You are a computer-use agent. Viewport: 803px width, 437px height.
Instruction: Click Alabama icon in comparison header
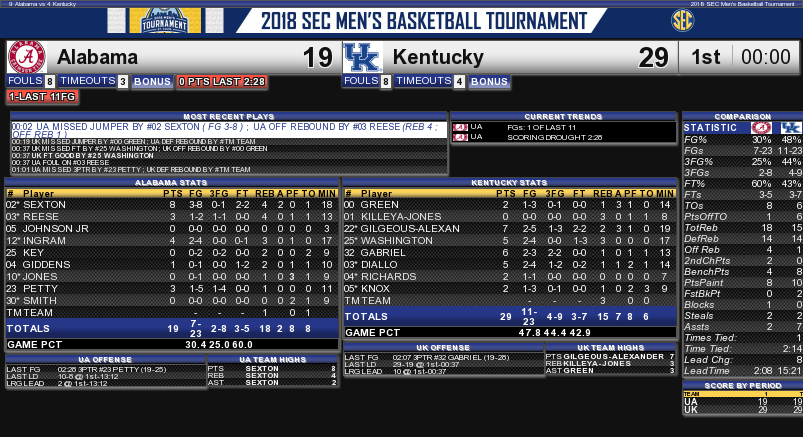pos(761,128)
